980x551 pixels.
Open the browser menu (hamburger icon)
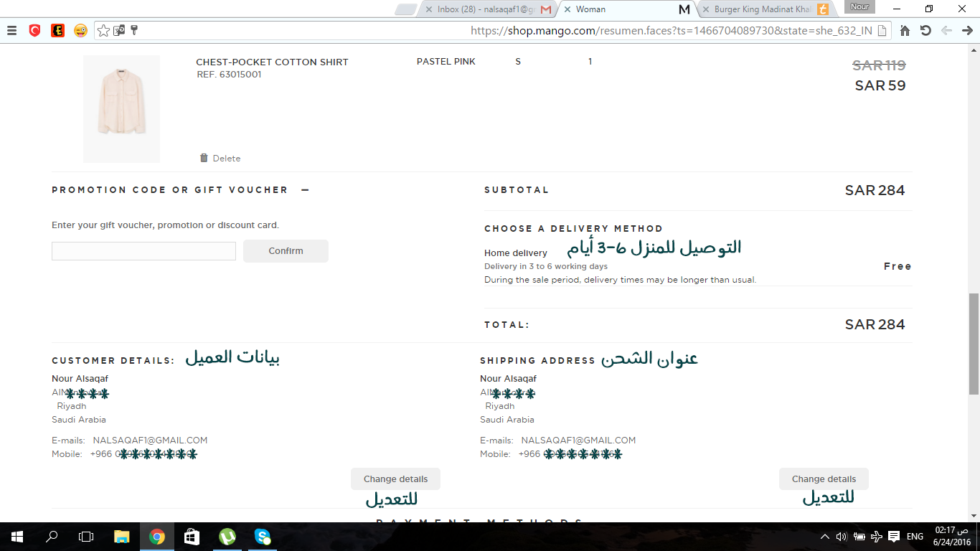coord(11,31)
